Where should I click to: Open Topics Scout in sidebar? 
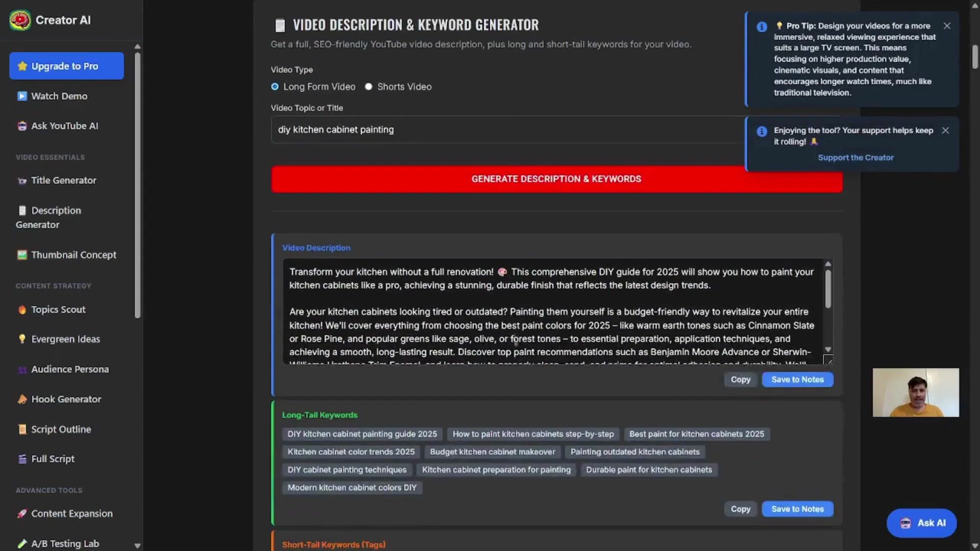pyautogui.click(x=58, y=309)
